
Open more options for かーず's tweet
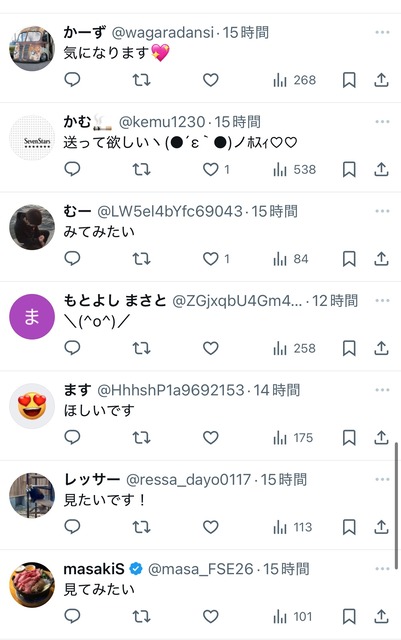pyautogui.click(x=382, y=32)
